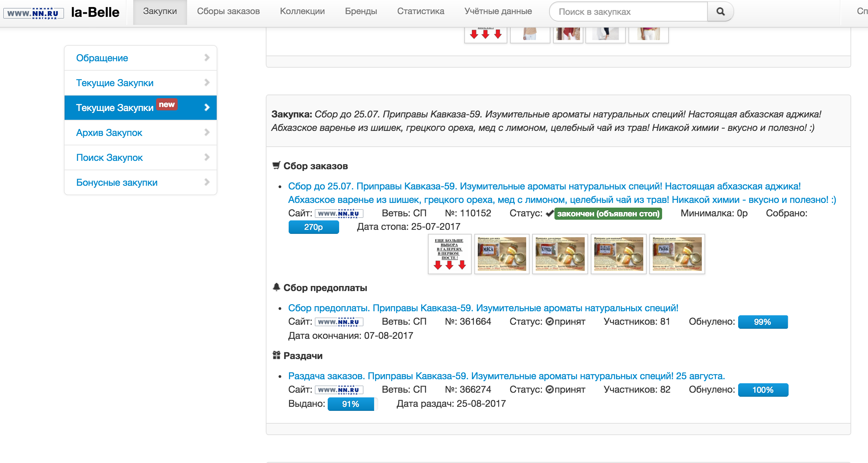Click the 99% Обнулено progress bar

(762, 322)
